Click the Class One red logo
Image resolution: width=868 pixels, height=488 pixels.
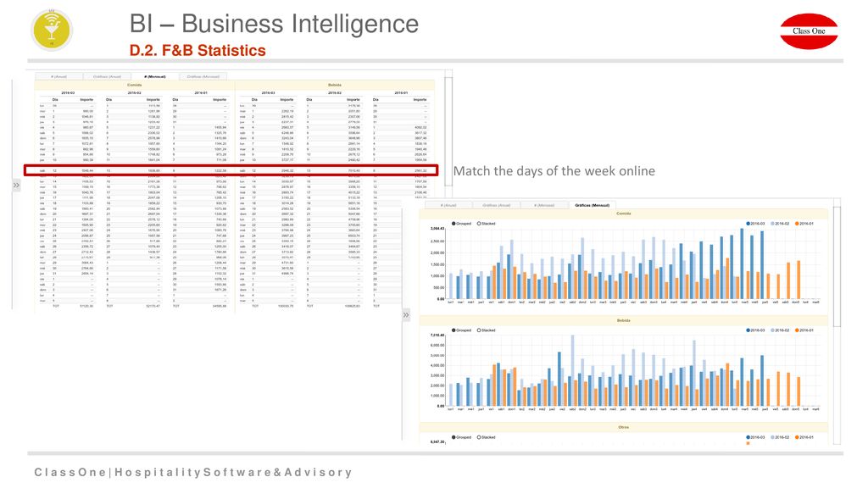coord(809,31)
